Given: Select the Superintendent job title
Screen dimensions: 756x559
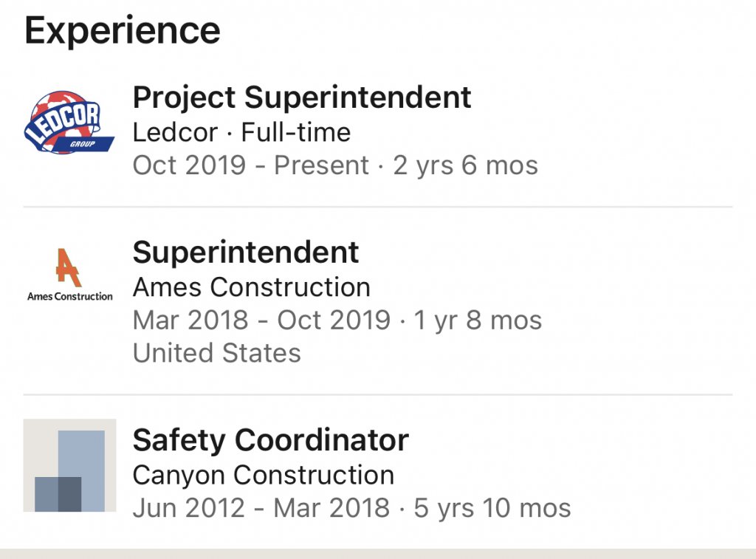Looking at the screenshot, I should [x=245, y=253].
